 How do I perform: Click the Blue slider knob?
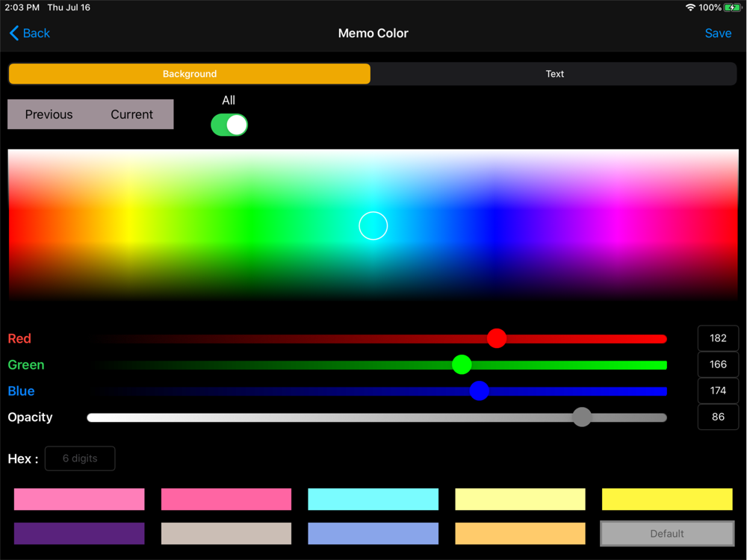480,391
